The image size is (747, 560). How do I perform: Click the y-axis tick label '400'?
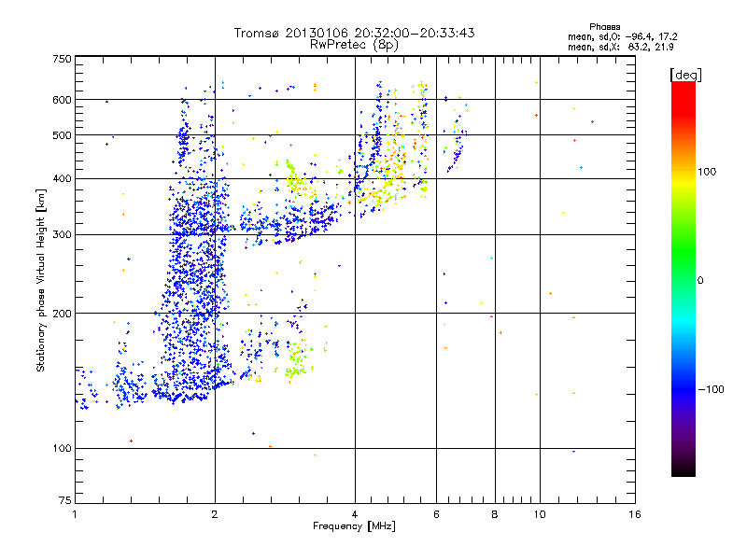pyautogui.click(x=62, y=178)
